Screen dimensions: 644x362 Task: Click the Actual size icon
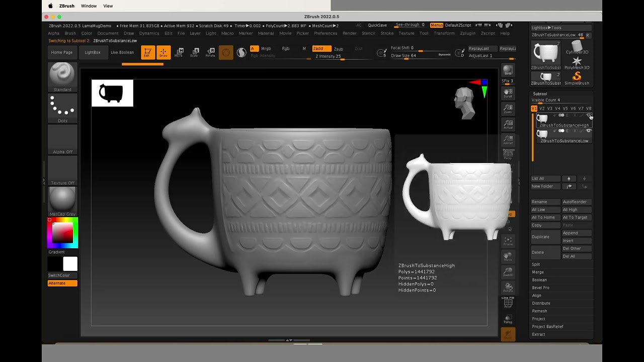pyautogui.click(x=508, y=124)
